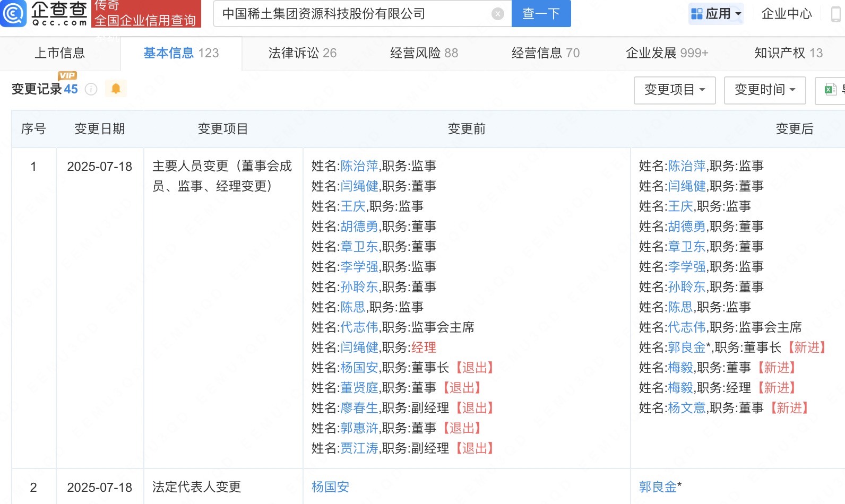Screen dimensions: 845x504
Task: Click the 变更前 column header
Action: 467,129
